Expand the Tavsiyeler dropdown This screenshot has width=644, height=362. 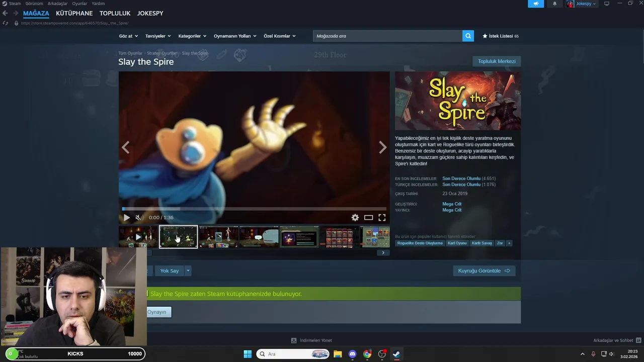(158, 36)
